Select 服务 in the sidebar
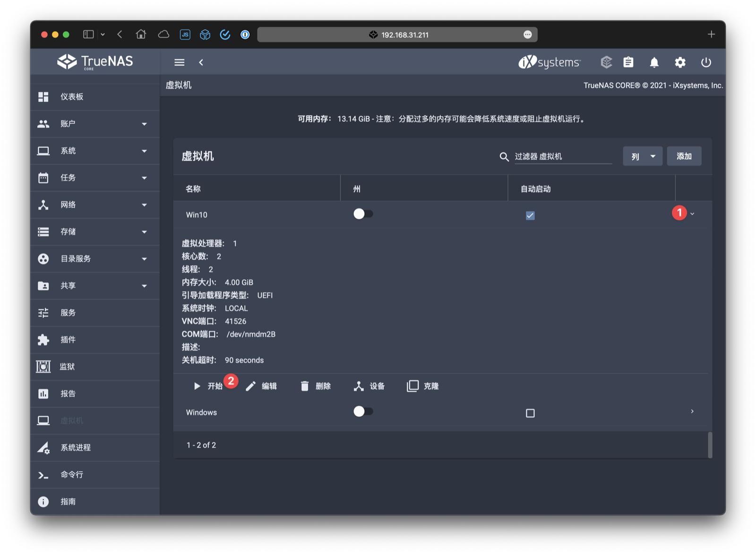Viewport: 756px width, 555px height. coord(69,312)
